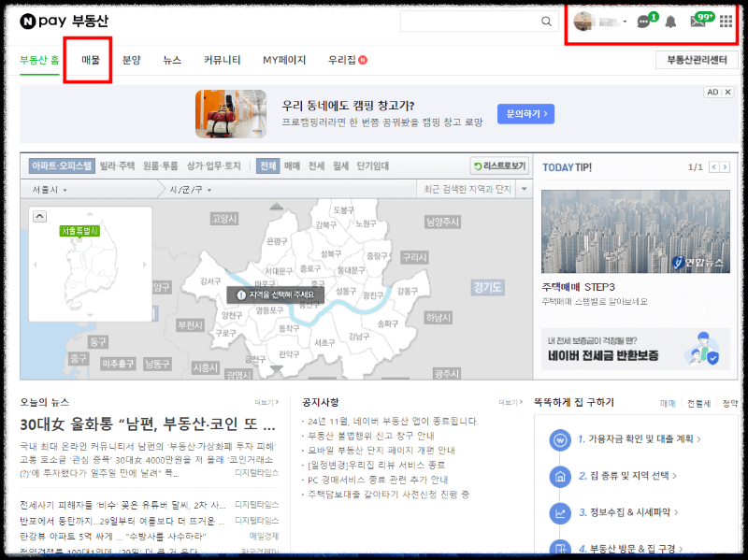Image resolution: width=748 pixels, height=560 pixels.
Task: Select 단기임대 deal type filter
Action: tap(372, 166)
